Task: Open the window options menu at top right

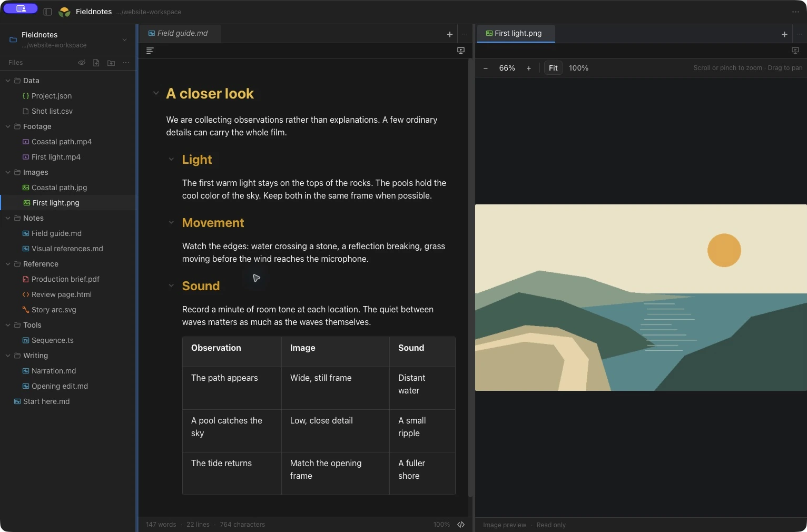Action: (x=795, y=12)
